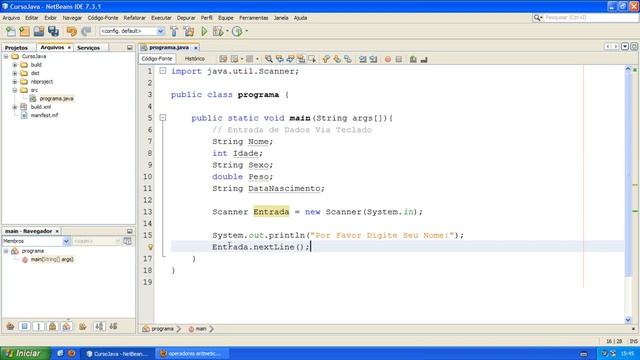Switch to the Serviços tab
The image size is (640, 360).
(x=89, y=48)
